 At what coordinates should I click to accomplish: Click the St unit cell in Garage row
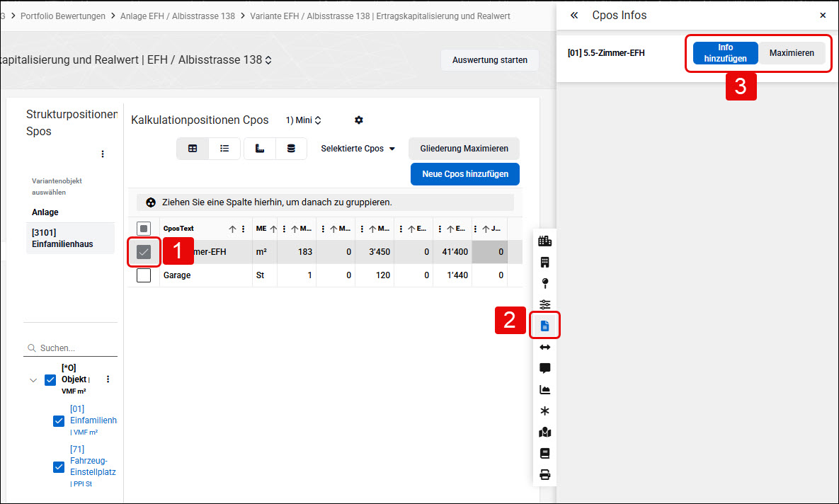[x=265, y=275]
